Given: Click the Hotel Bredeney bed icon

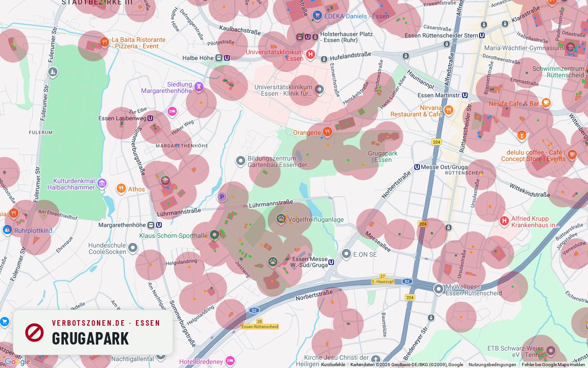Looking at the screenshot, I should click(x=230, y=361).
